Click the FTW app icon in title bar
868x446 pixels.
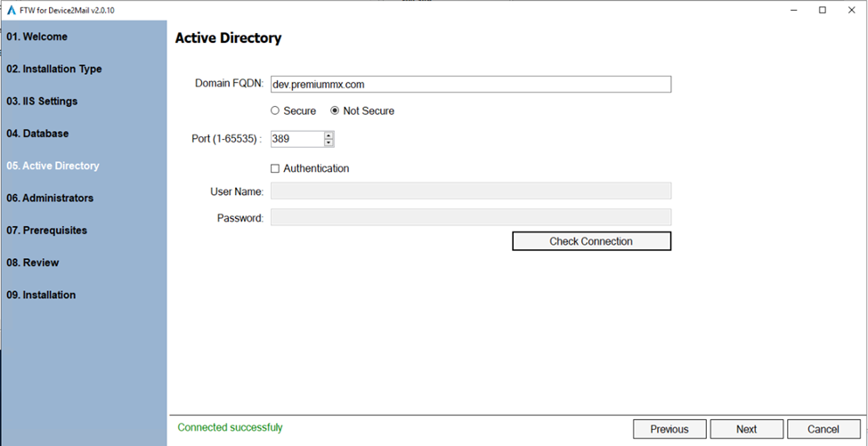(x=11, y=10)
